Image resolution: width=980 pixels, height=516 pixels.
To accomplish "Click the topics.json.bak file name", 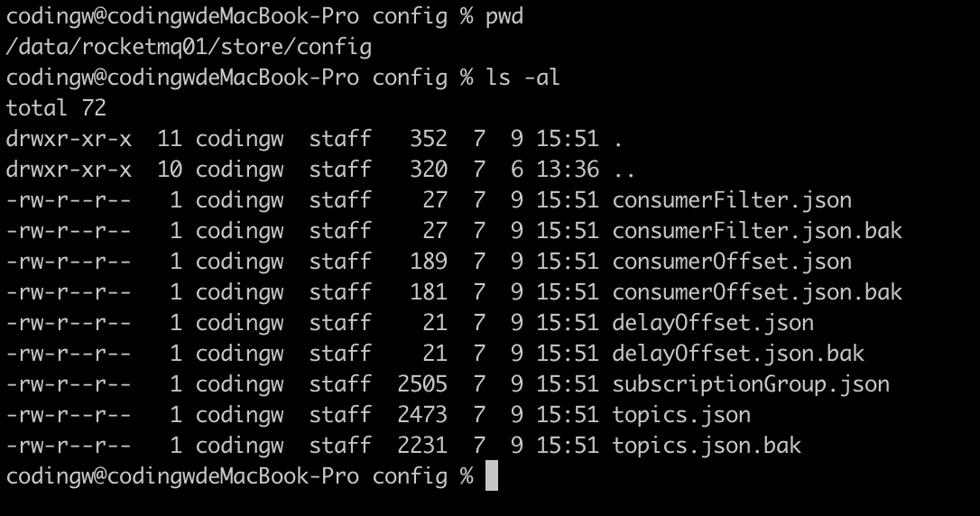I will point(707,446).
